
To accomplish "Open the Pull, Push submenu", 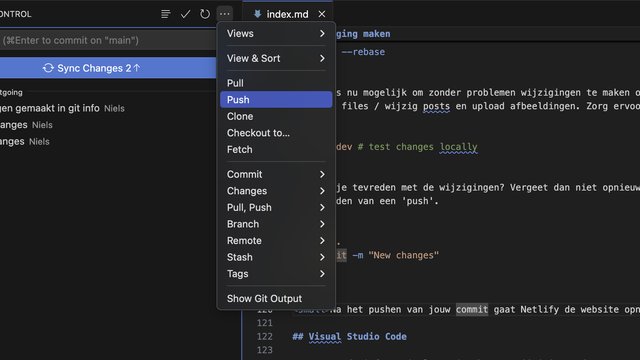I will [276, 207].
